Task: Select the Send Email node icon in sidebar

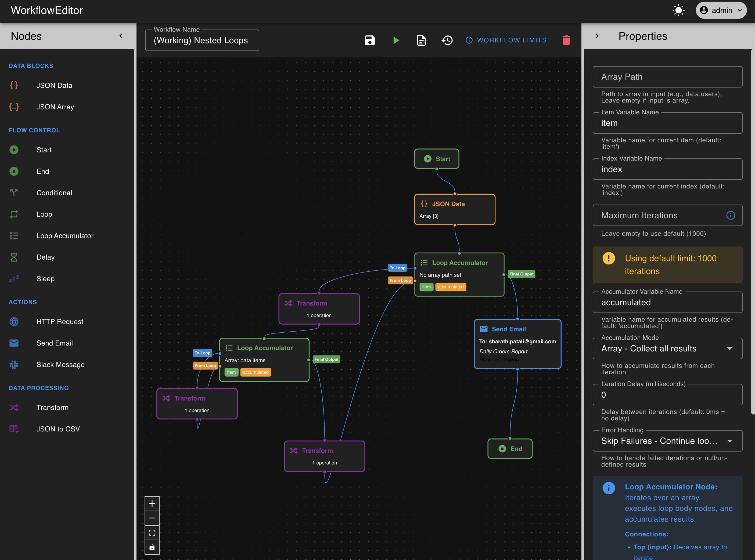Action: click(x=13, y=343)
